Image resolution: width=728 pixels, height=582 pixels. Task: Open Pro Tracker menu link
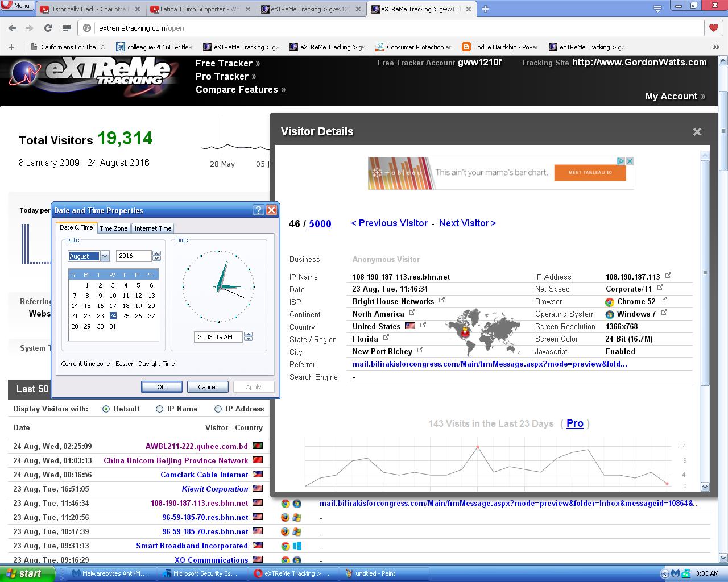click(226, 76)
